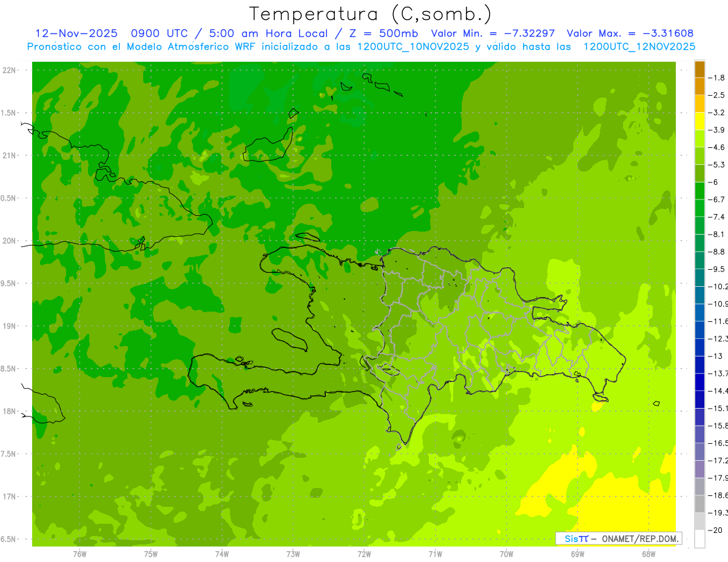Viewport: 728px width, 562px height.
Task: Pick the gold swatch between -2.5 and -3.2
Action: click(699, 104)
